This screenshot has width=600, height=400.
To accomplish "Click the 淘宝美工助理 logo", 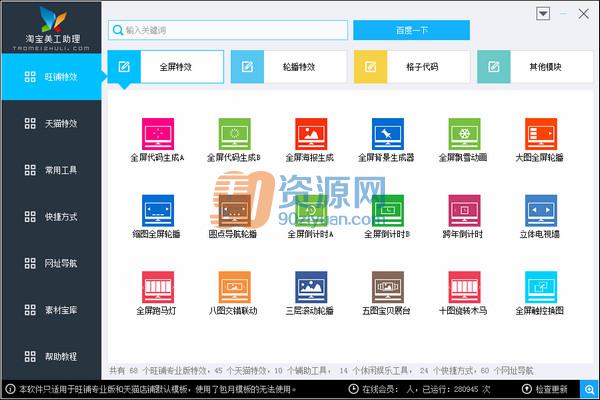I will [52, 29].
